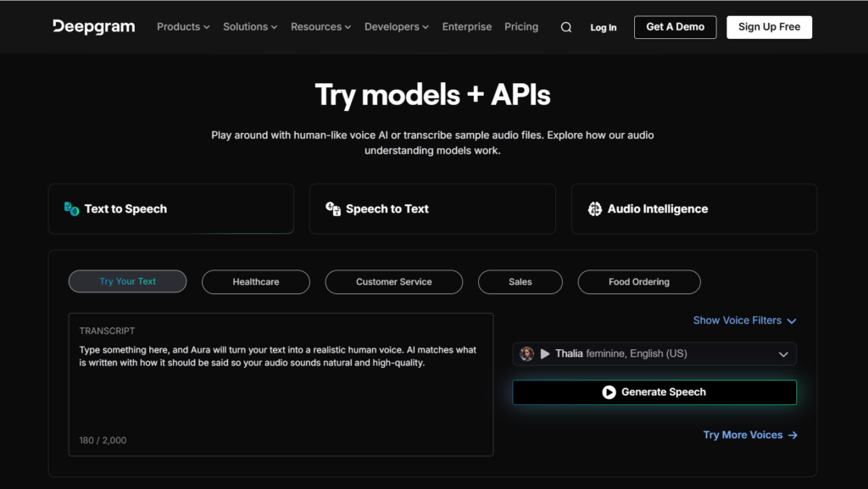Click the TRANSCRIPT label

click(107, 331)
